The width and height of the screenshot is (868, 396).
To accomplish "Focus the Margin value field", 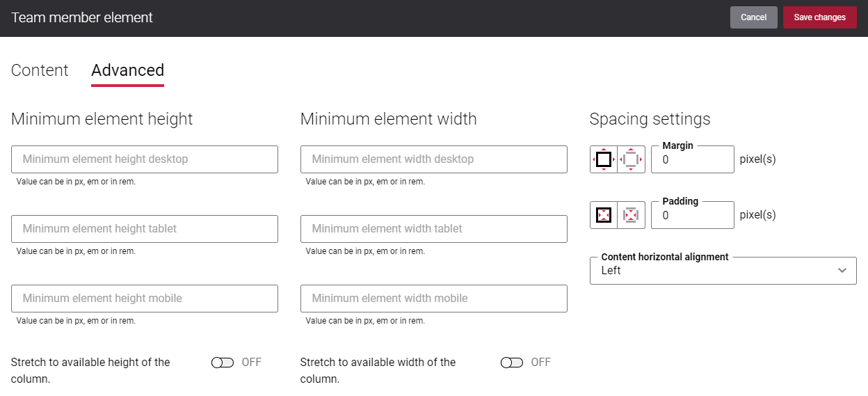I will tap(693, 159).
